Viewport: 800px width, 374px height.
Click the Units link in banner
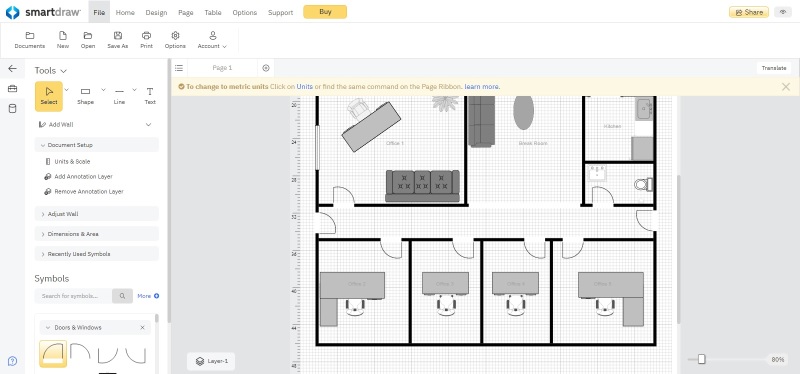305,87
